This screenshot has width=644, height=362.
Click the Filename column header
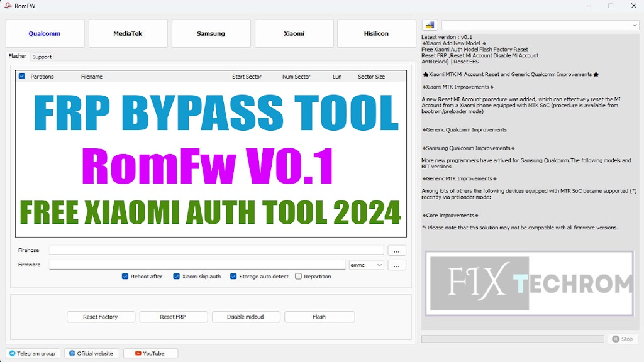[x=92, y=77]
